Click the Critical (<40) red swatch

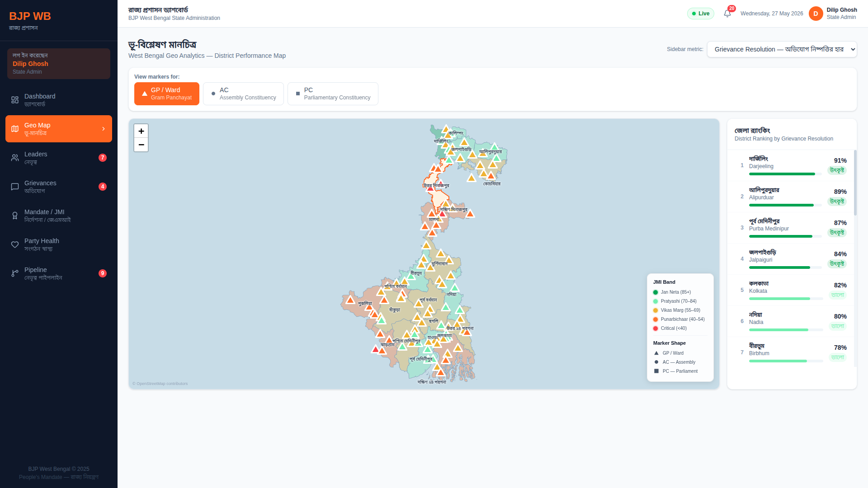click(656, 328)
